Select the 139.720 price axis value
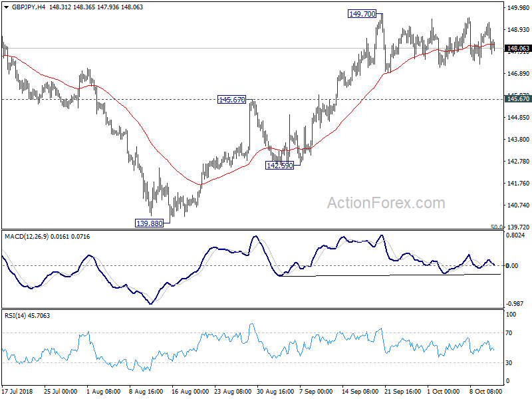Image resolution: width=532 pixels, height=399 pixels. tap(518, 227)
